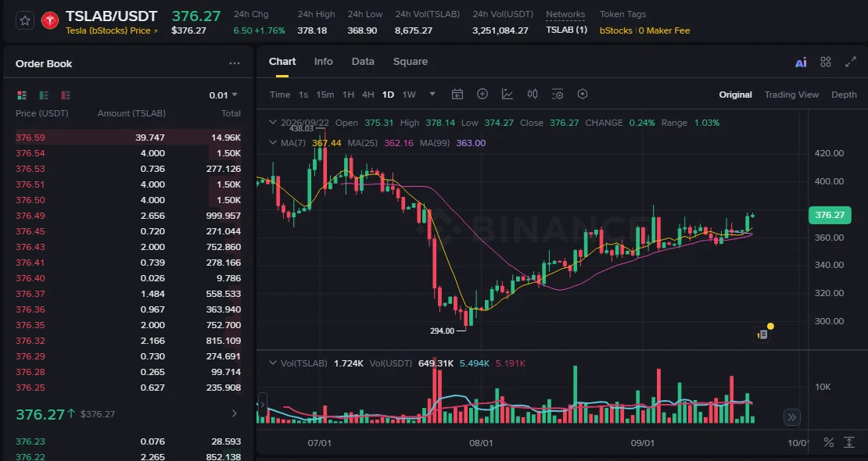Change candlestick chart style icon
868x461 pixels.
[x=533, y=94]
